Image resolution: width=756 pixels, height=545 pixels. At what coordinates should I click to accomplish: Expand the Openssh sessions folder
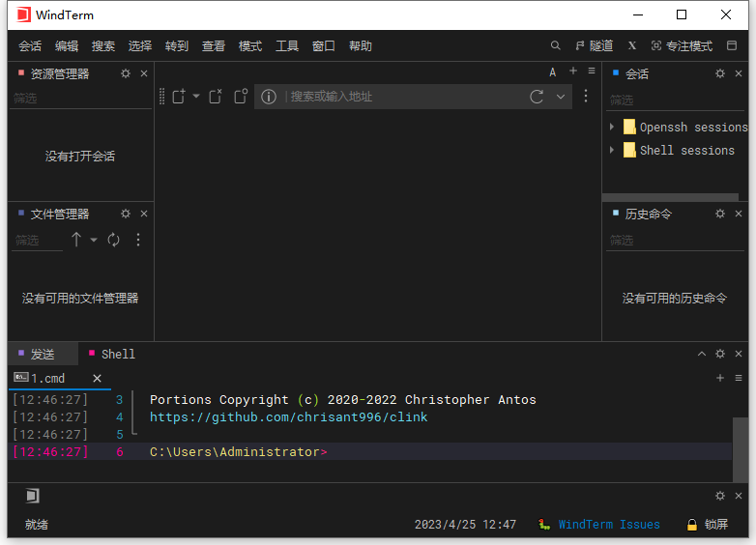(x=612, y=127)
